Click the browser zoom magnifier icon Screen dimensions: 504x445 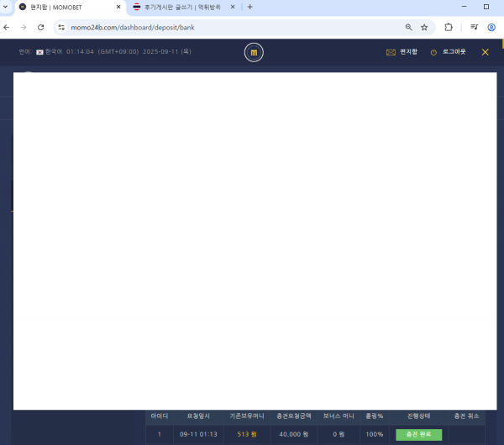(x=408, y=27)
